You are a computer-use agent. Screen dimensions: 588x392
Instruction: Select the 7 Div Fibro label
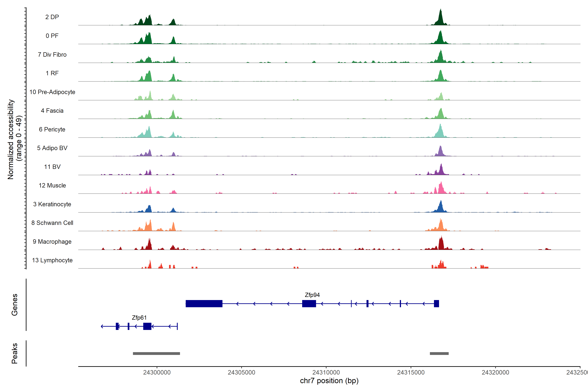click(52, 55)
